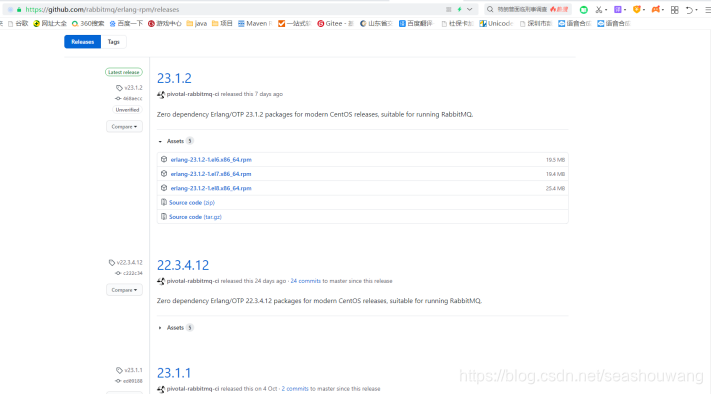
Task: Open Compare dropdown for release 23.1.2
Action: pyautogui.click(x=124, y=127)
